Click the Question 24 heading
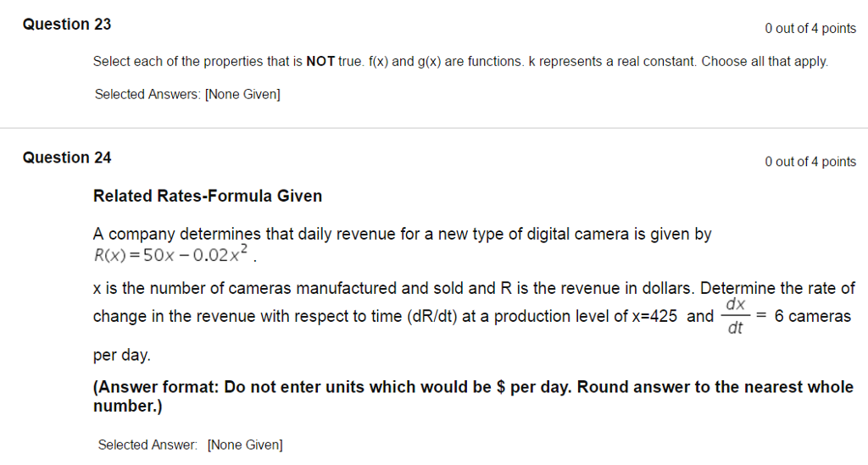 pos(67,158)
